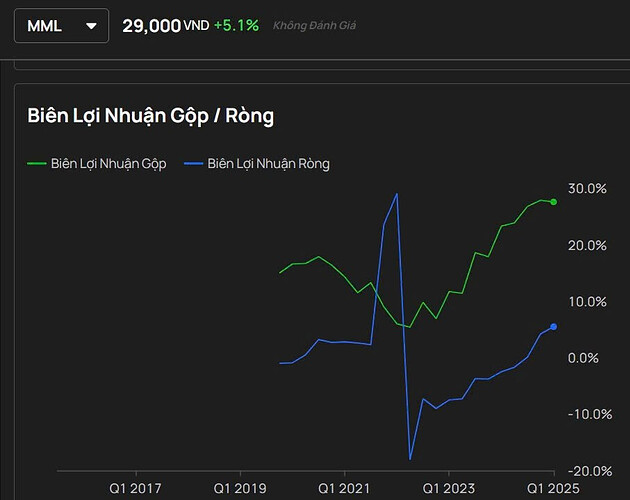Click the Không Đánh Giá rating label
Viewport: 630px width, 500px height.
tap(314, 25)
